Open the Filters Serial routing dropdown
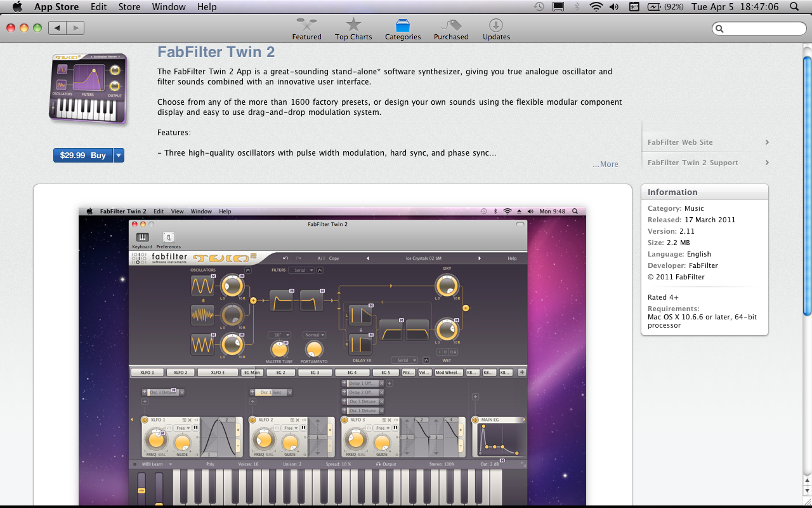The image size is (812, 508). click(301, 270)
